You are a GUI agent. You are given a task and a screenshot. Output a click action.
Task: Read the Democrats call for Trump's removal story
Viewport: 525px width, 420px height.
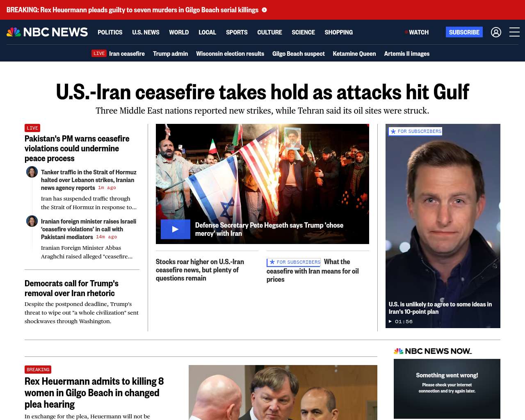point(71,288)
